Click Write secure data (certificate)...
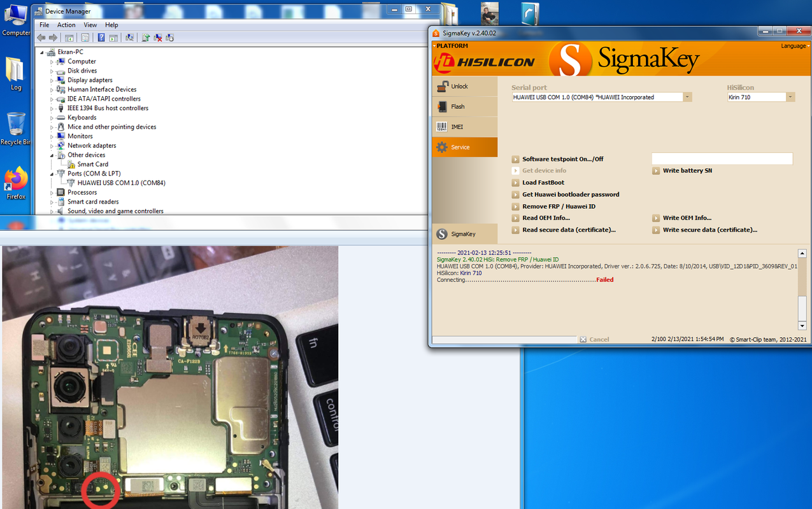The image size is (812, 509). pyautogui.click(x=705, y=230)
